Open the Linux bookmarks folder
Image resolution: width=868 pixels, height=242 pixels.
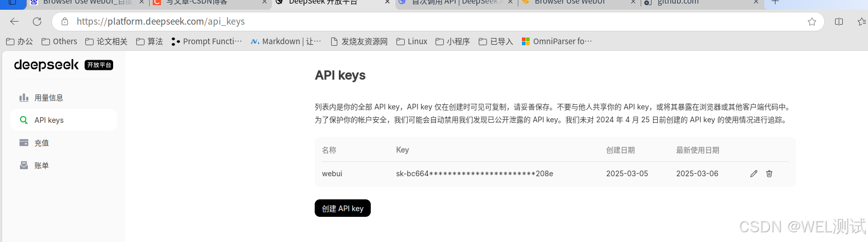pos(412,42)
